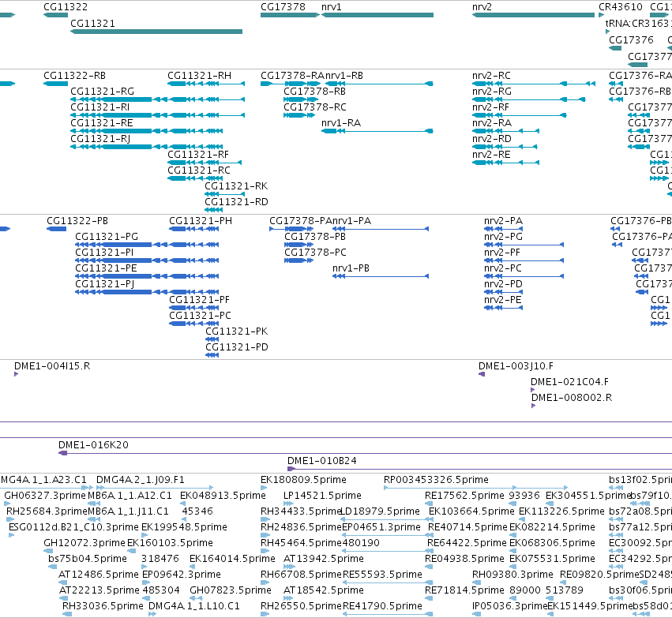
Task: Click the CR43610 gene label
Action: pos(621,7)
